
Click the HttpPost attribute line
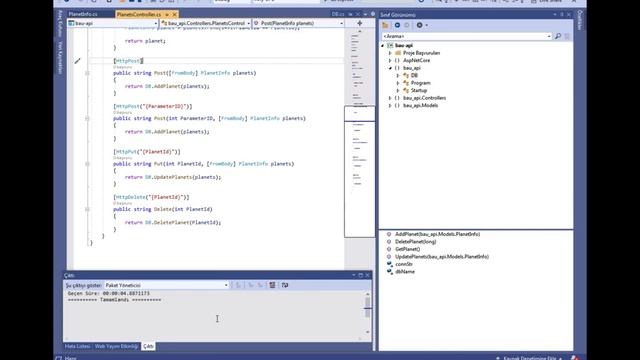[x=128, y=61]
